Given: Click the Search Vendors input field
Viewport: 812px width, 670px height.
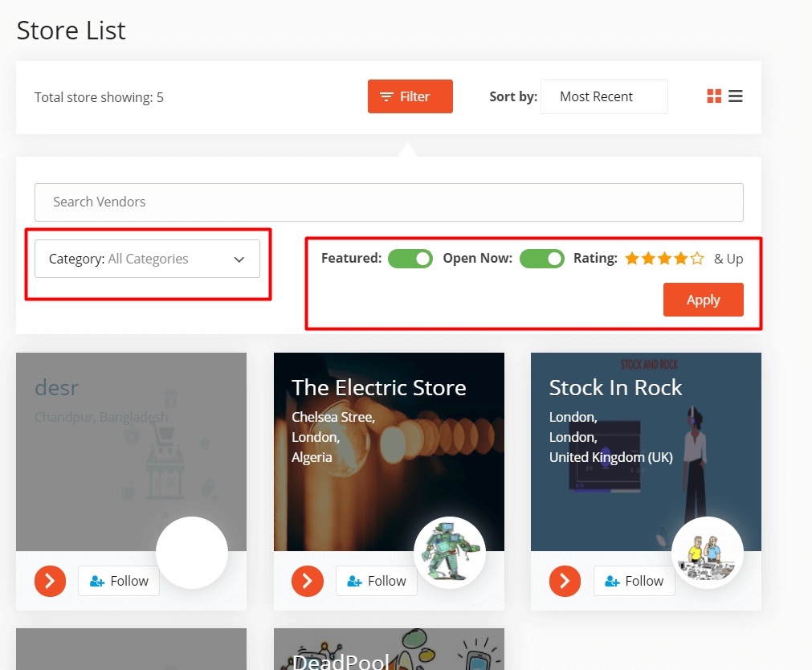Looking at the screenshot, I should pos(389,202).
